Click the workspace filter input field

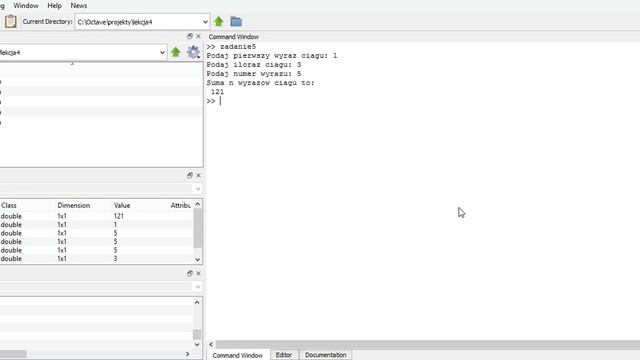(96, 189)
